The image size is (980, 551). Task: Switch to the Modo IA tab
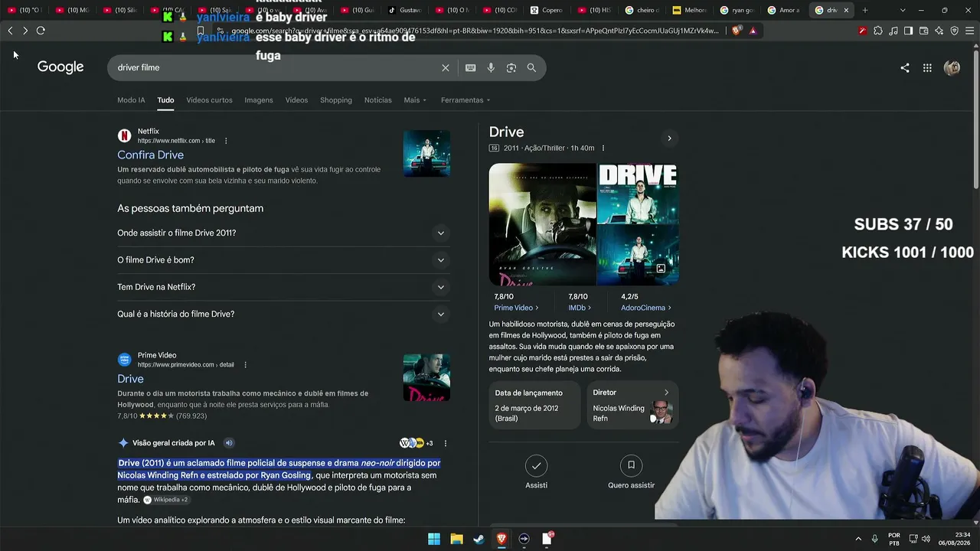(x=131, y=100)
